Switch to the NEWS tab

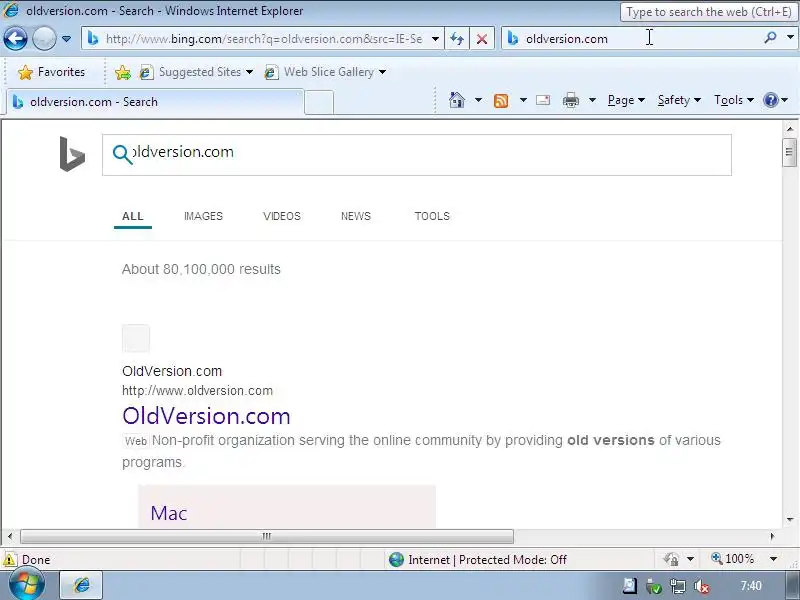356,216
